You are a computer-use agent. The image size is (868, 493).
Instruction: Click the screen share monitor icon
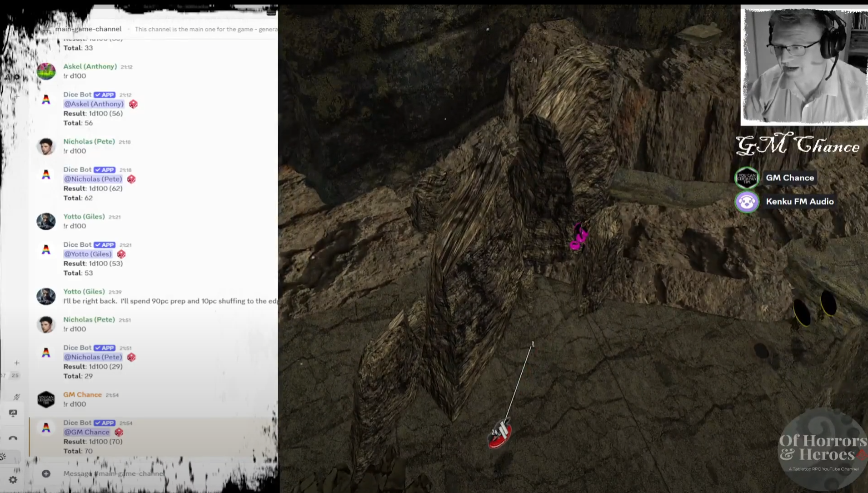click(13, 413)
